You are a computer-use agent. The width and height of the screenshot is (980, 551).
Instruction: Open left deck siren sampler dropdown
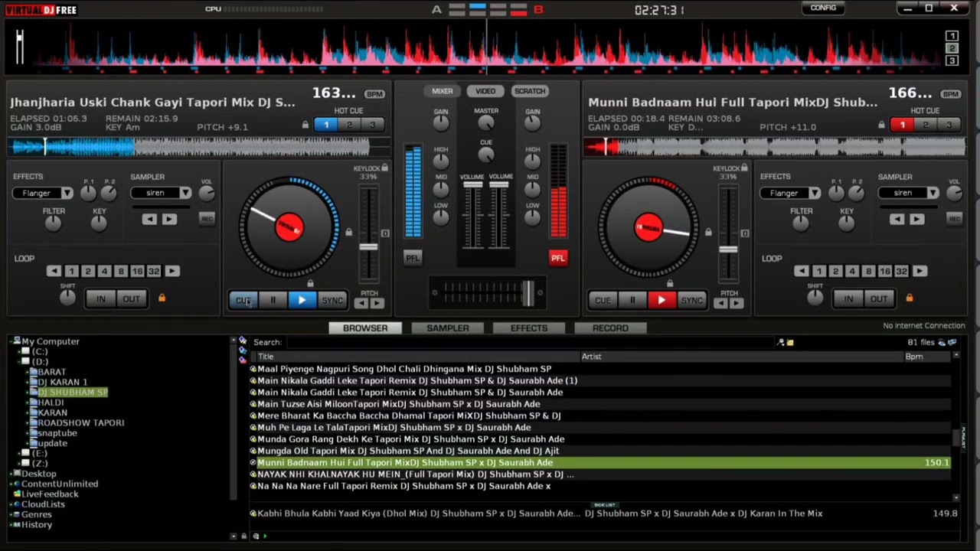coord(185,194)
